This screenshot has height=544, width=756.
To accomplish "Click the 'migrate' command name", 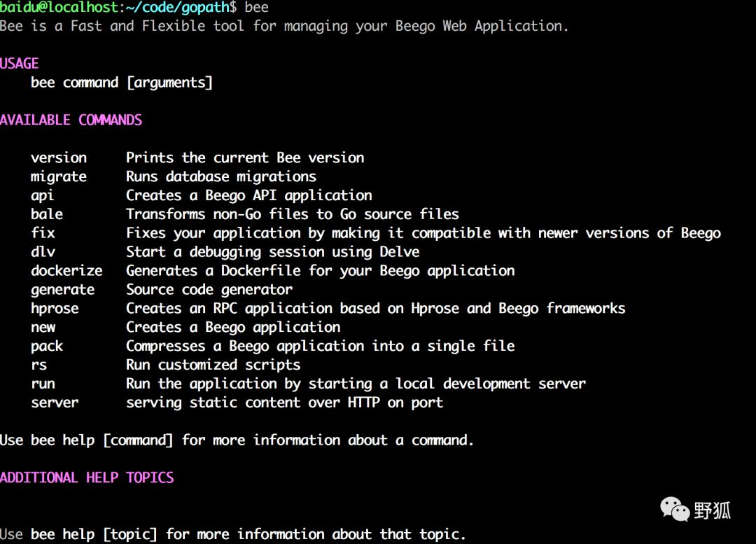I will tap(59, 177).
